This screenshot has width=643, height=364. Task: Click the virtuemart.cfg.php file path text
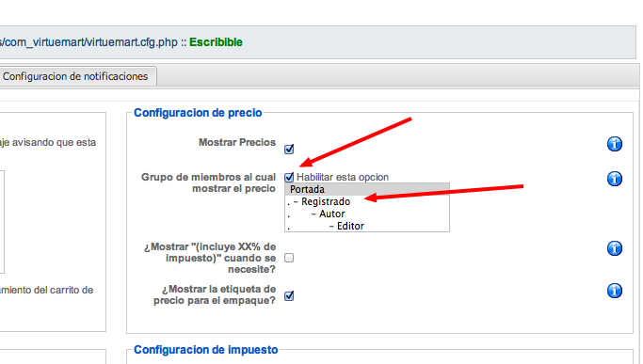[x=89, y=42]
